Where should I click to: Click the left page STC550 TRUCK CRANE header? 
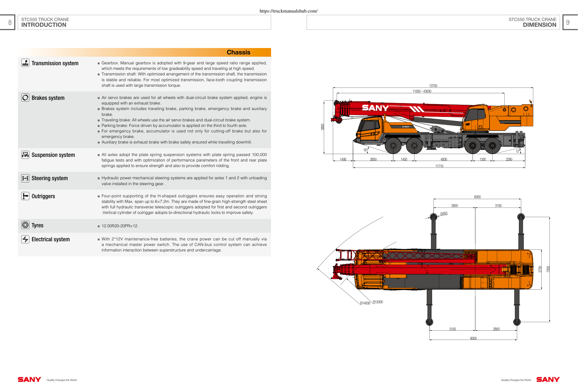[45, 19]
